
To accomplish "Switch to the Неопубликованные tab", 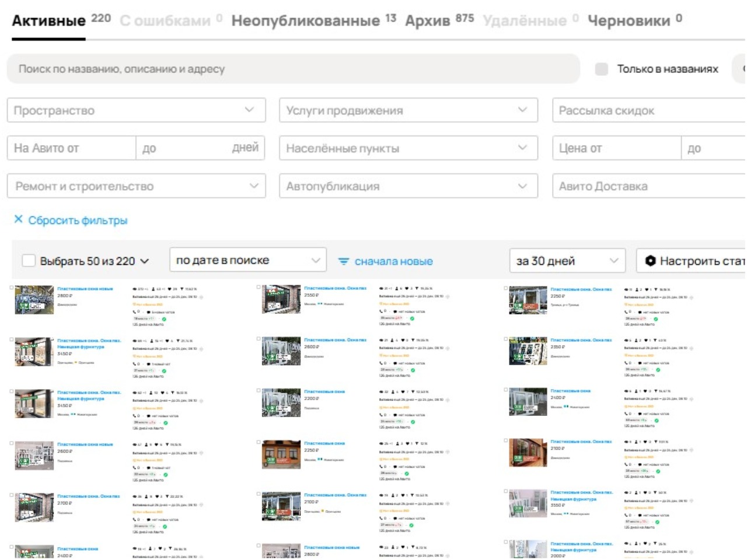I will [305, 21].
